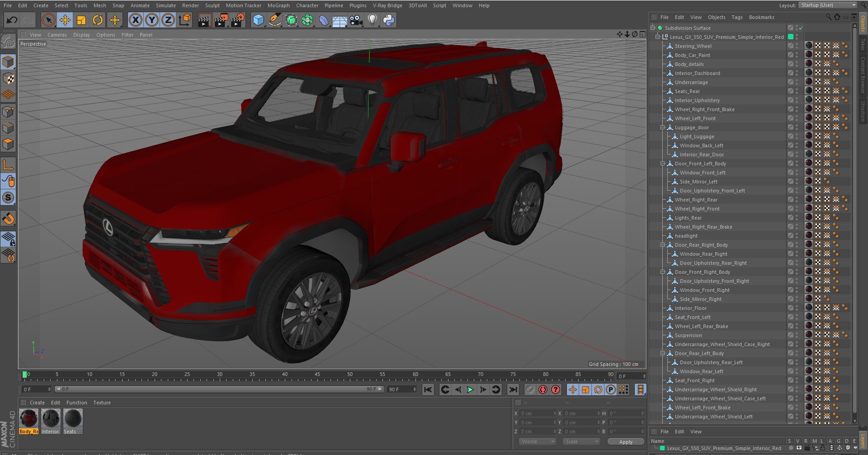Select the Rotate tool

(x=98, y=20)
